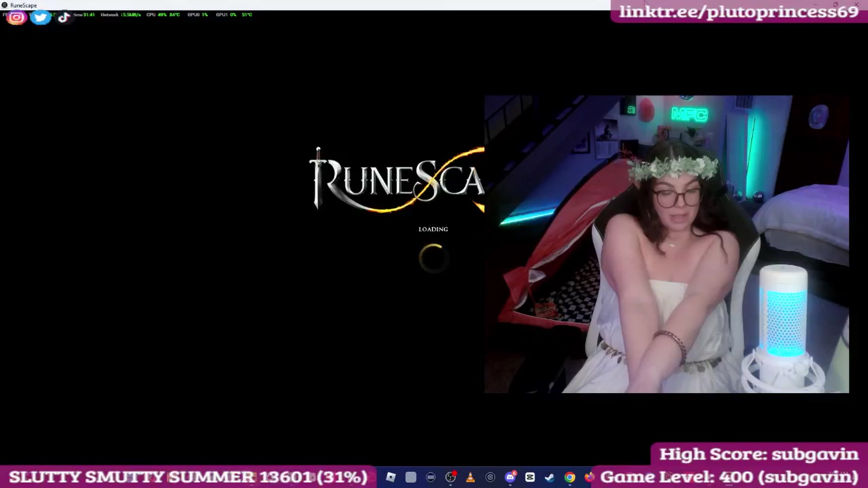Open Steam from the taskbar
Image resolution: width=868 pixels, height=488 pixels.
coord(550,477)
